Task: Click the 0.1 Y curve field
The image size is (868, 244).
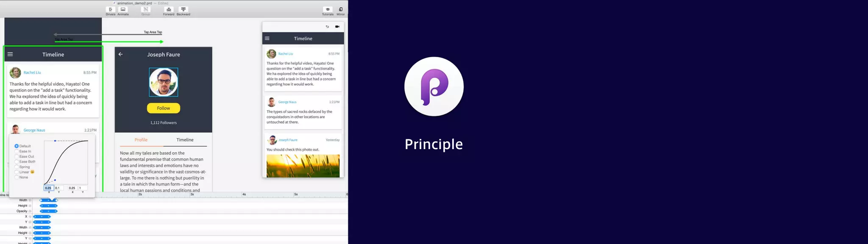Action: point(59,188)
